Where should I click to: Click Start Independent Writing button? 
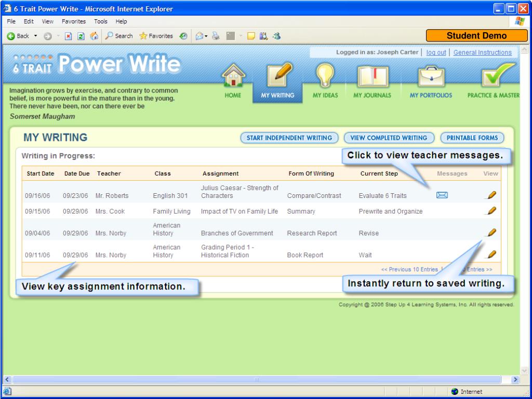click(x=289, y=138)
